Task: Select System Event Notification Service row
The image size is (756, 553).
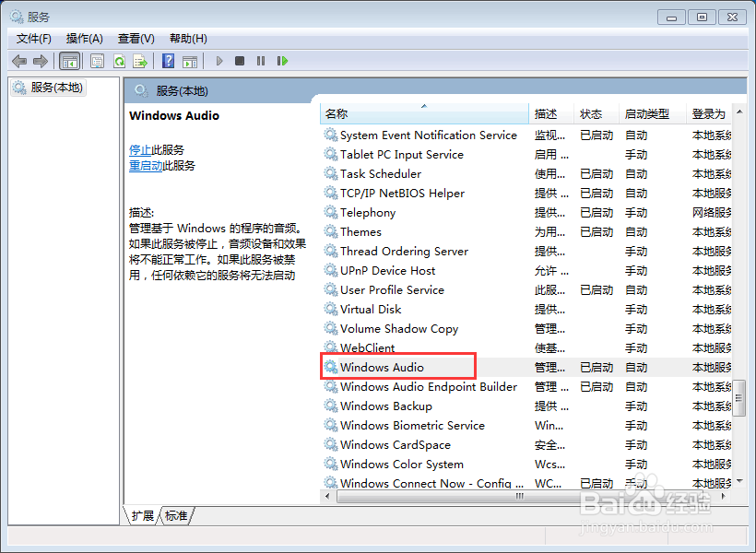Action: [x=526, y=135]
